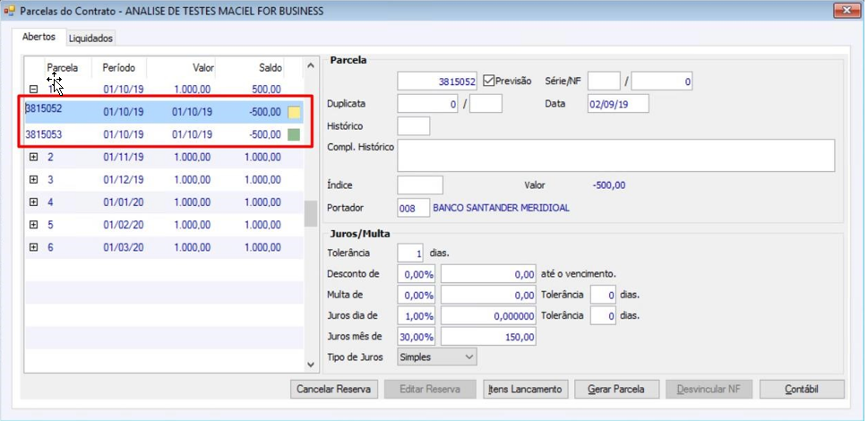This screenshot has height=421, width=868.
Task: Click the Portador code field 008
Action: click(414, 208)
